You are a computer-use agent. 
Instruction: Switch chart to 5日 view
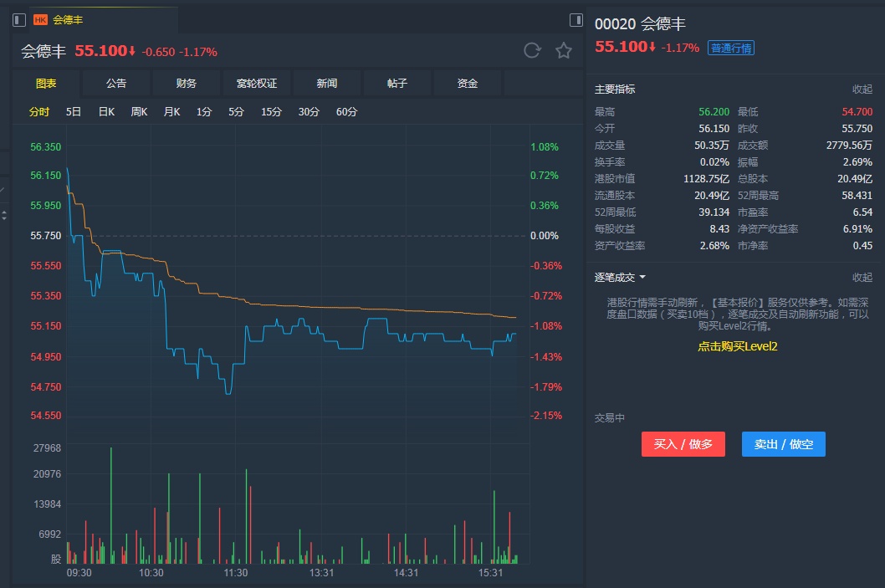[x=74, y=112]
